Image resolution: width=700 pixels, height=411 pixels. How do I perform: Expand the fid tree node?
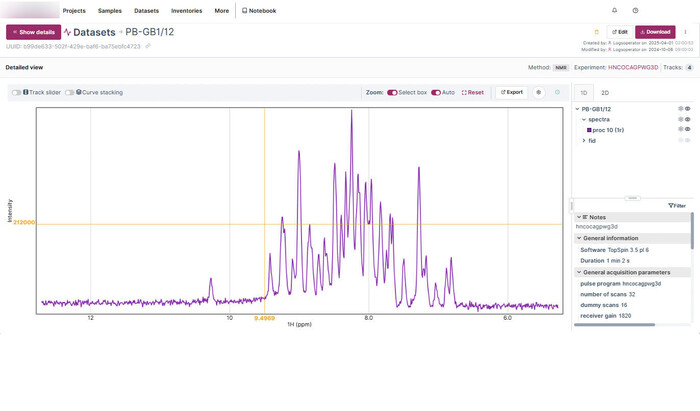pyautogui.click(x=583, y=140)
